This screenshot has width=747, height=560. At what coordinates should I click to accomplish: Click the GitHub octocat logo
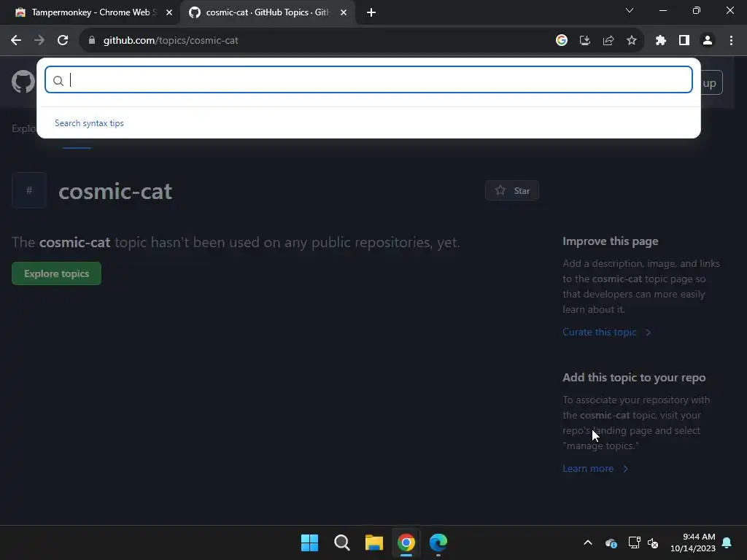coord(23,82)
